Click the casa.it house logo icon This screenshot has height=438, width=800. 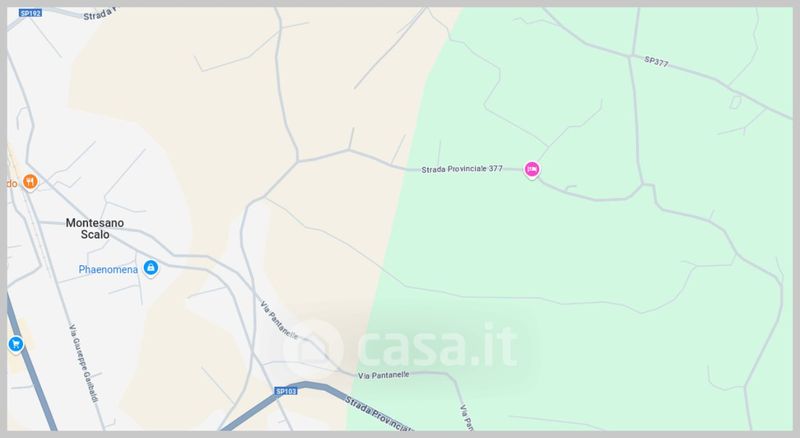[313, 349]
